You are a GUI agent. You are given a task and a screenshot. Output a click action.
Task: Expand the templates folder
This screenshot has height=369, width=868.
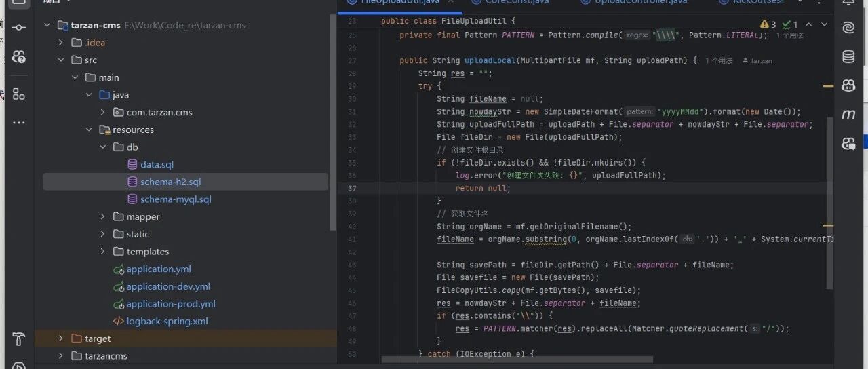coord(102,252)
